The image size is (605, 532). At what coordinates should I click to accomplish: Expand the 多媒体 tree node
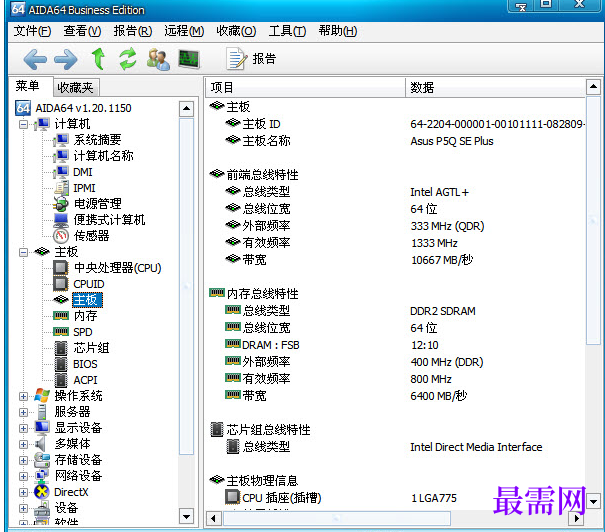pyautogui.click(x=23, y=444)
